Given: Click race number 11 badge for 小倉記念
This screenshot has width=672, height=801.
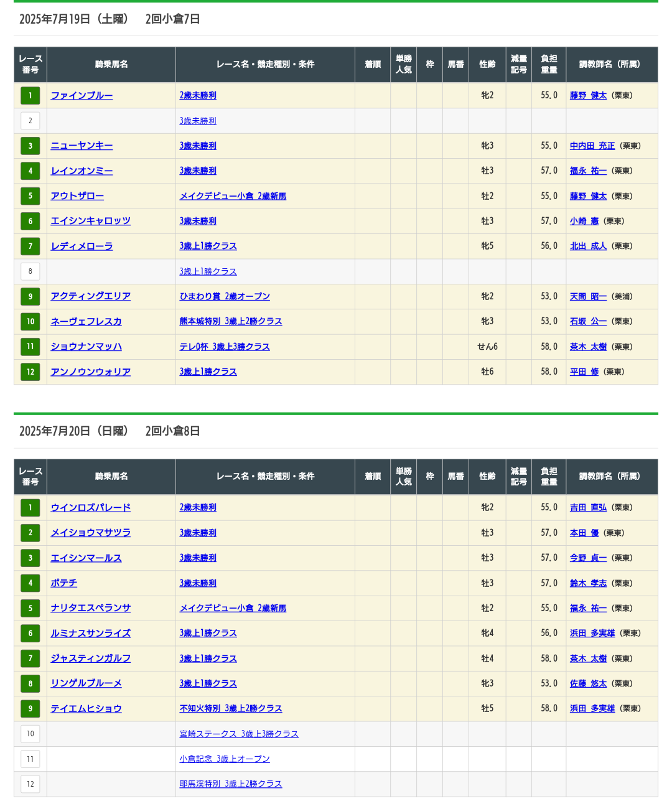Looking at the screenshot, I should pos(30,759).
